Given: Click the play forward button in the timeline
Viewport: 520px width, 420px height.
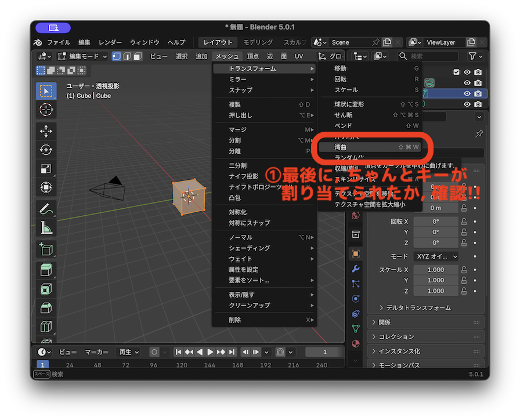Looking at the screenshot, I should 210,352.
